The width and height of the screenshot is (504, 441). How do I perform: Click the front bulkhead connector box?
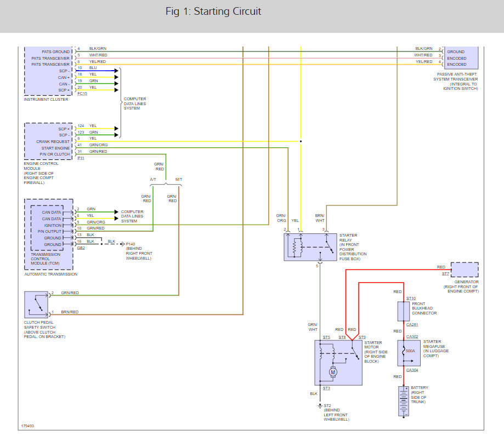(404, 311)
